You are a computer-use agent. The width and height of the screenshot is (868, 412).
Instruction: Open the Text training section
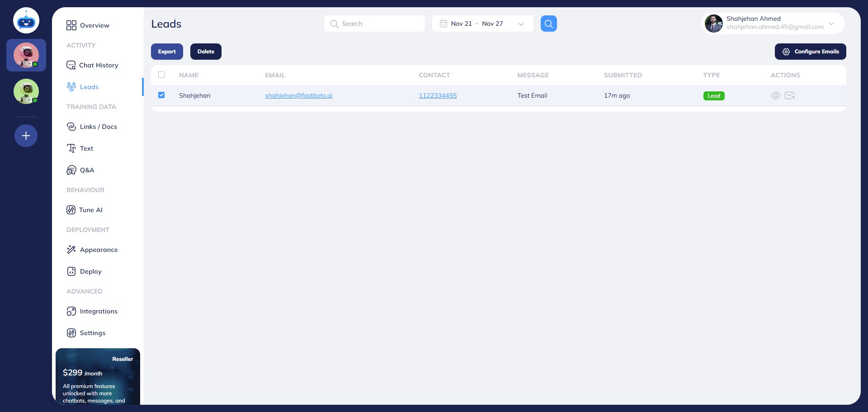86,148
